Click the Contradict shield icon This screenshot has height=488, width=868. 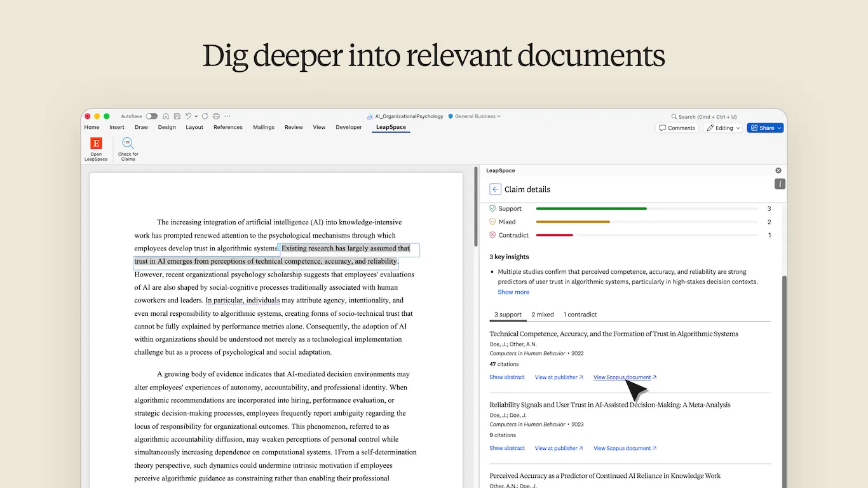coord(492,235)
